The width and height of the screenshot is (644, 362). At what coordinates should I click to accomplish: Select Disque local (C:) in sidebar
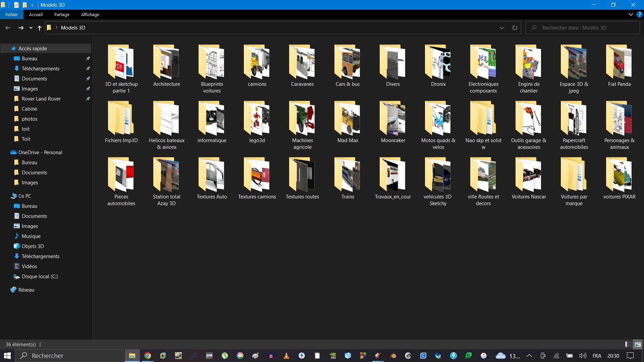tap(40, 276)
